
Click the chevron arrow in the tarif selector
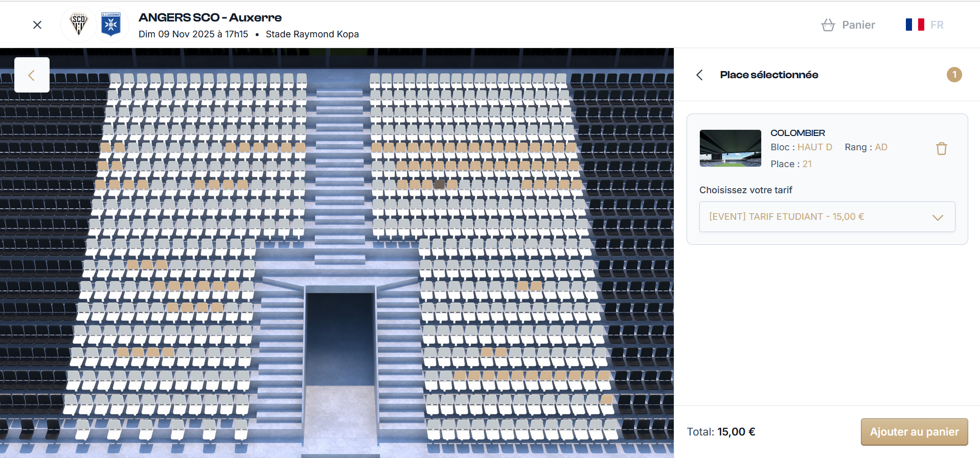[x=937, y=217]
